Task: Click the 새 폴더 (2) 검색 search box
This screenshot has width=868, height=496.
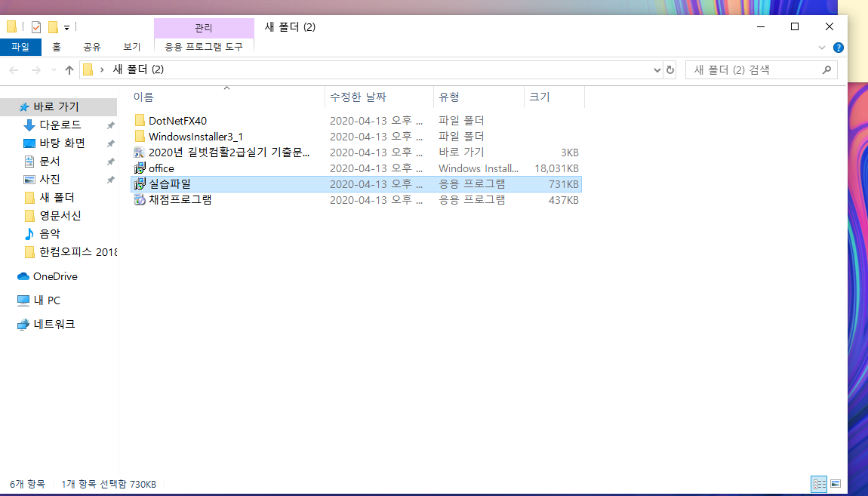Action: (753, 70)
